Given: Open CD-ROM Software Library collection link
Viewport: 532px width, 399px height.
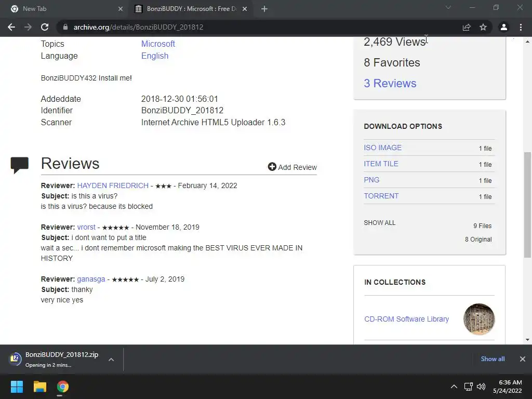Looking at the screenshot, I should click(x=406, y=319).
